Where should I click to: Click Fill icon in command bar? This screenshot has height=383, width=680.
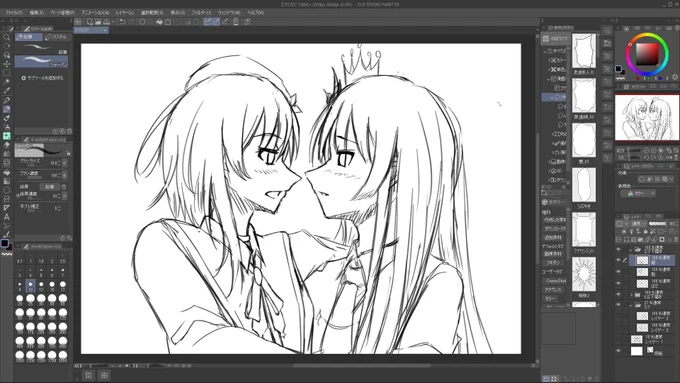[x=159, y=21]
